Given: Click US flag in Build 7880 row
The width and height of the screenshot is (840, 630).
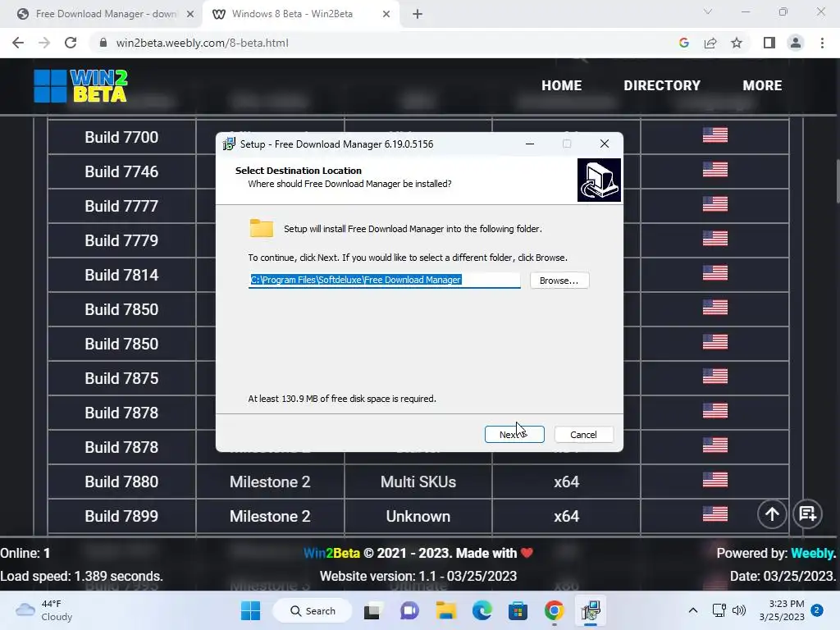Looking at the screenshot, I should [715, 479].
